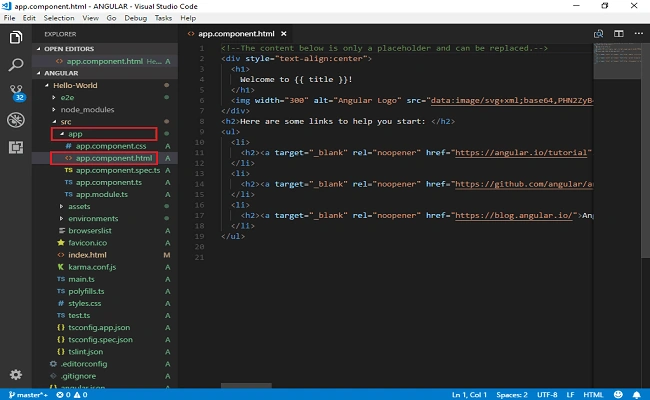
Task: Expand the e2e folder
Action: click(x=105, y=97)
